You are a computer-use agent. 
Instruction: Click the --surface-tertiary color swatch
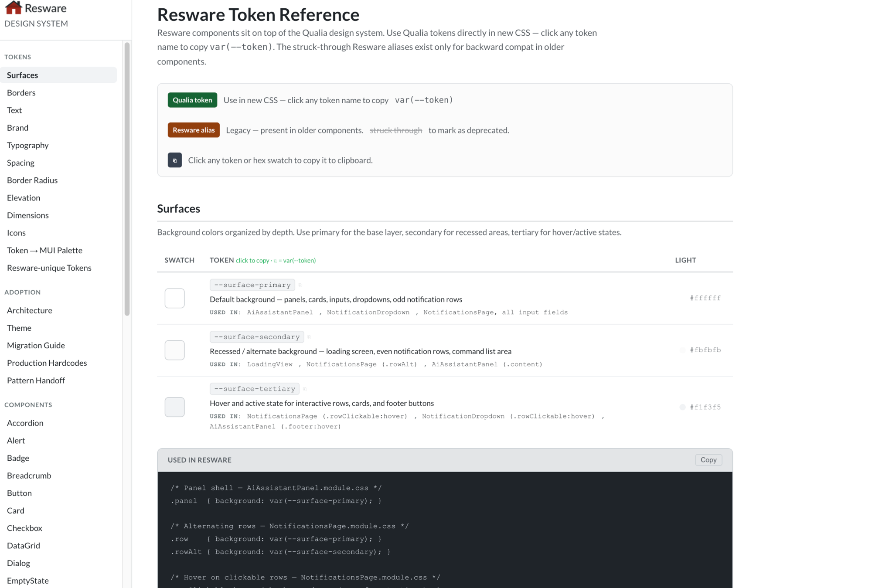(x=174, y=407)
